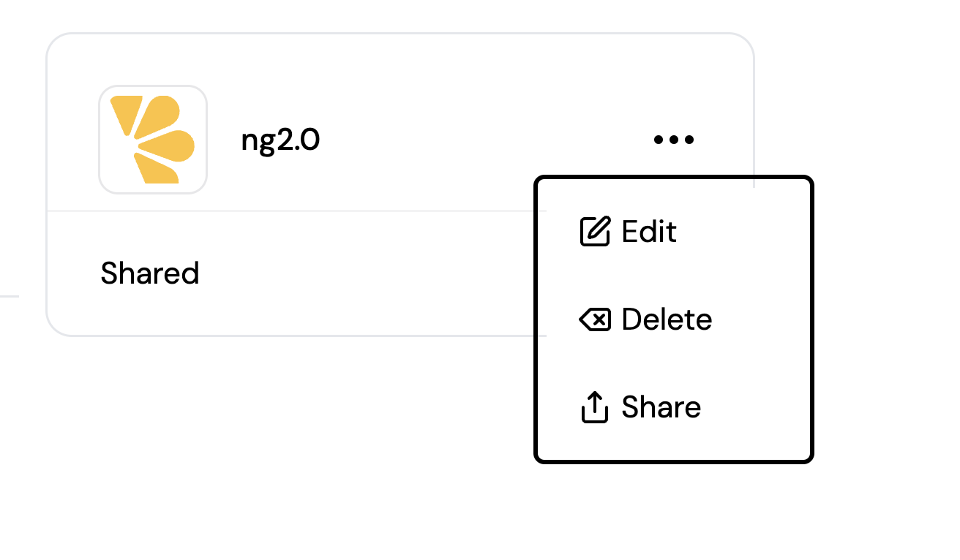This screenshot has width=960, height=560.
Task: Open the three-dot more options menu
Action: pos(673,140)
